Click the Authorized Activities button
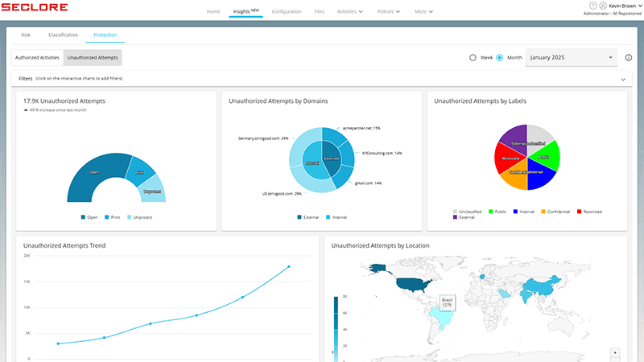 (x=37, y=58)
